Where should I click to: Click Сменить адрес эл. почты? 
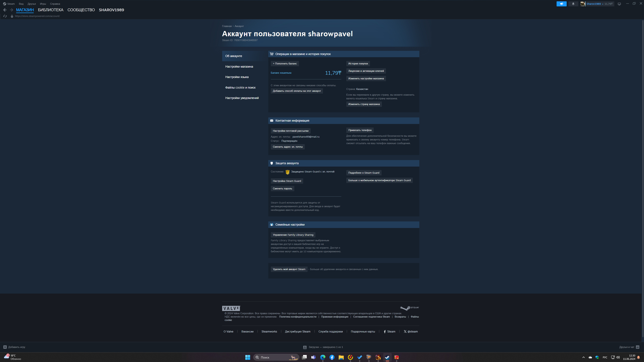coord(287,147)
